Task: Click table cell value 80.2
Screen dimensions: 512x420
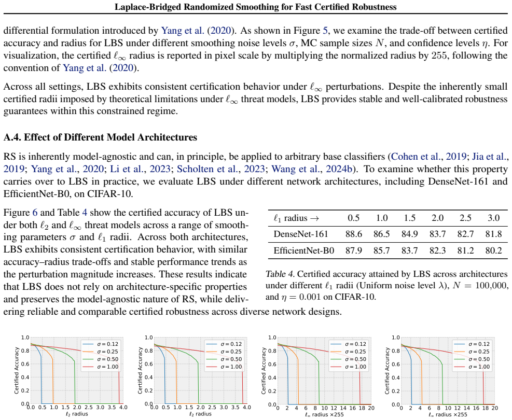Action: (493, 250)
